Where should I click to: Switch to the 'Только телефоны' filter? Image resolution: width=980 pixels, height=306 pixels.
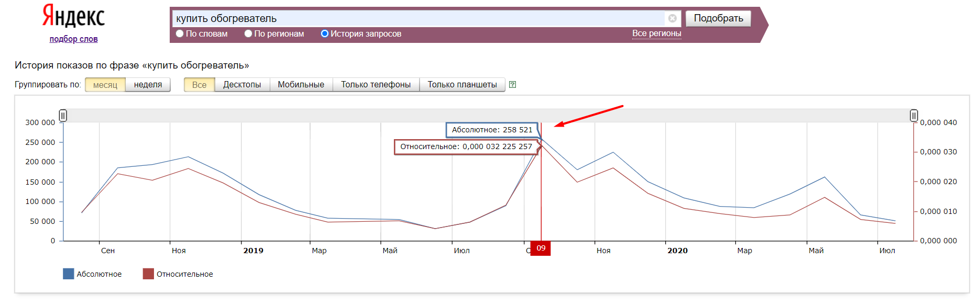pyautogui.click(x=376, y=85)
